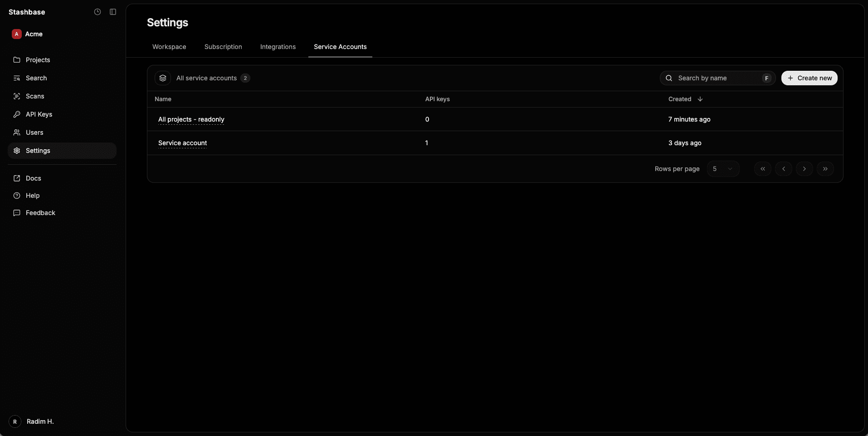The image size is (868, 436).
Task: Click the API Keys key icon
Action: coord(17,114)
